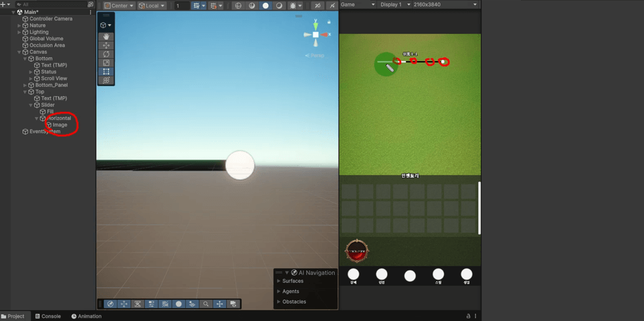Open the Center pivot dropdown
Image resolution: width=644 pixels, height=321 pixels.
pos(119,6)
